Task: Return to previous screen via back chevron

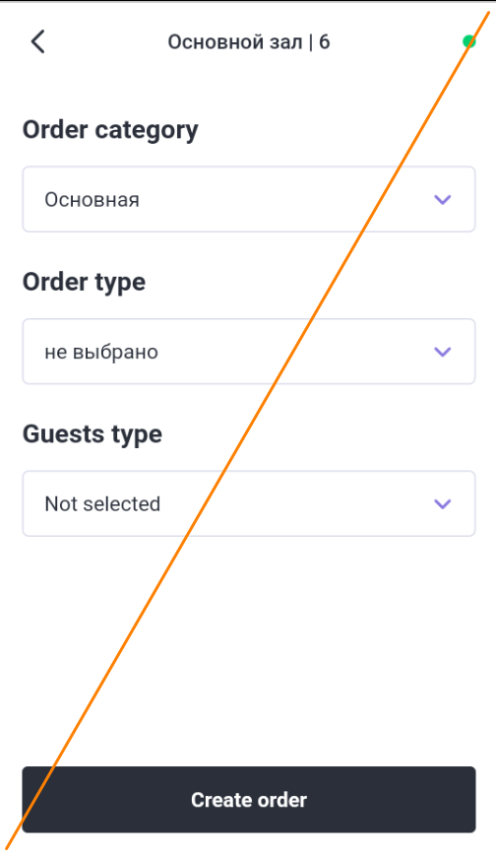Action: tap(38, 41)
